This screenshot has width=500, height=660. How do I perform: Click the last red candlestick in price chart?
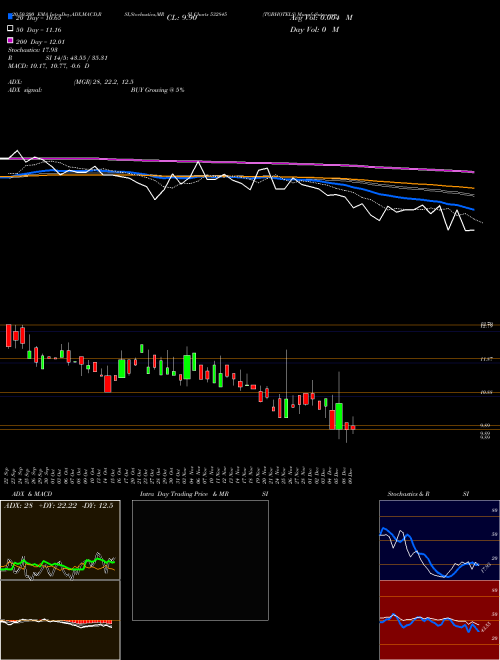pyautogui.click(x=353, y=427)
